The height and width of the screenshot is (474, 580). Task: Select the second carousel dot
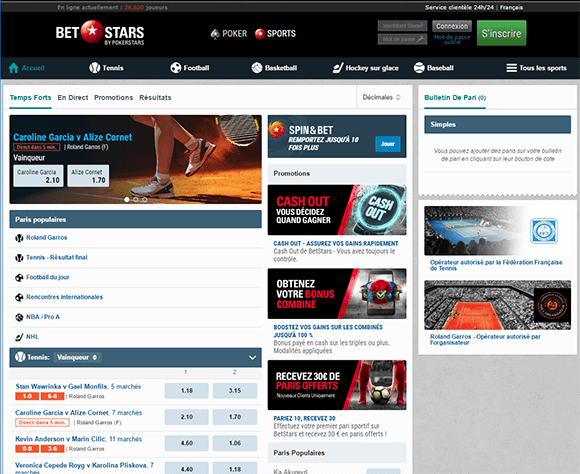pos(136,200)
